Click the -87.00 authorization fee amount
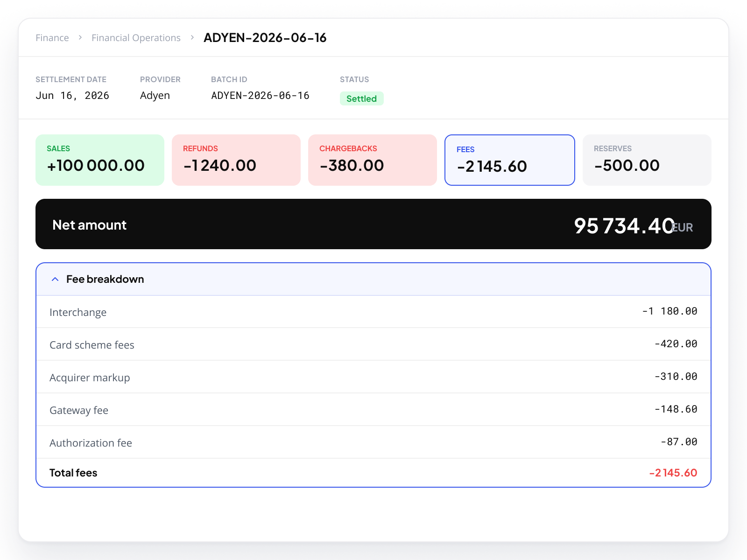The image size is (747, 560). click(679, 442)
